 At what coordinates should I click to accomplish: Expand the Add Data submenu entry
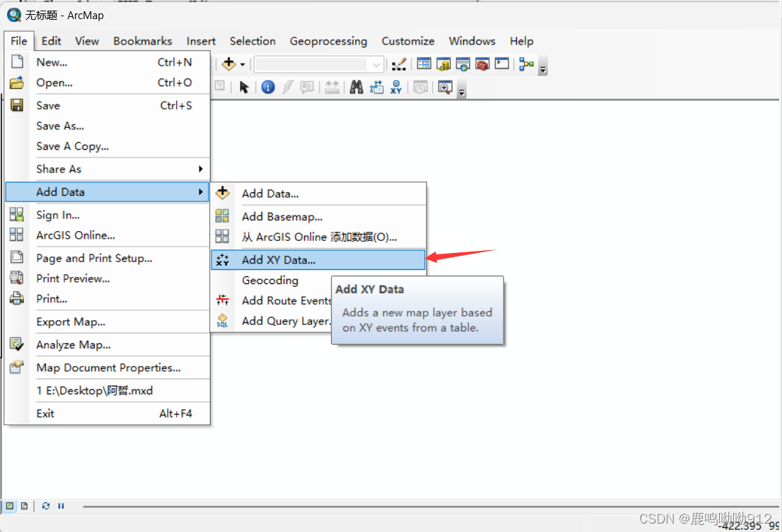[x=107, y=191]
